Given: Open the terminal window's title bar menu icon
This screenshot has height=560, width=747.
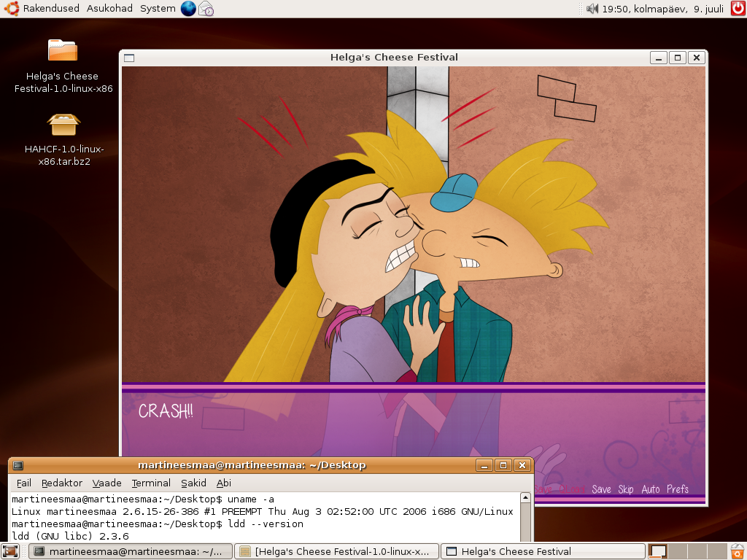Looking at the screenshot, I should tap(18, 465).
